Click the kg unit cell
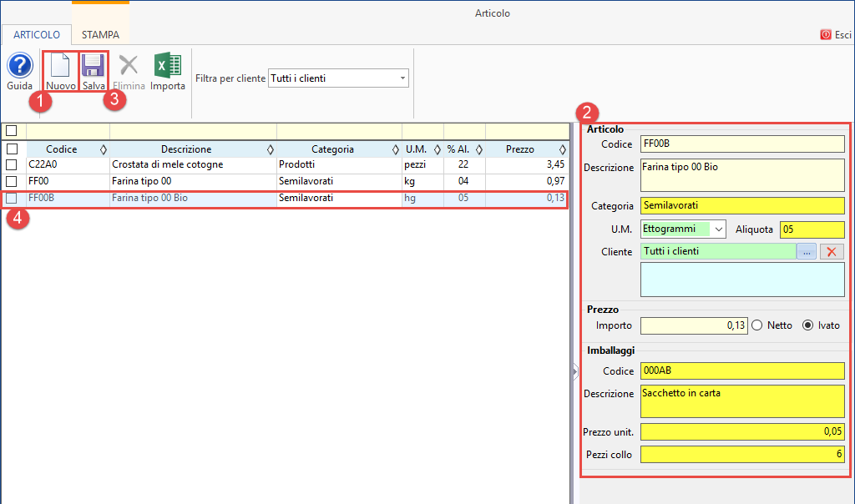Viewport: 855px width, 504px height. click(422, 181)
